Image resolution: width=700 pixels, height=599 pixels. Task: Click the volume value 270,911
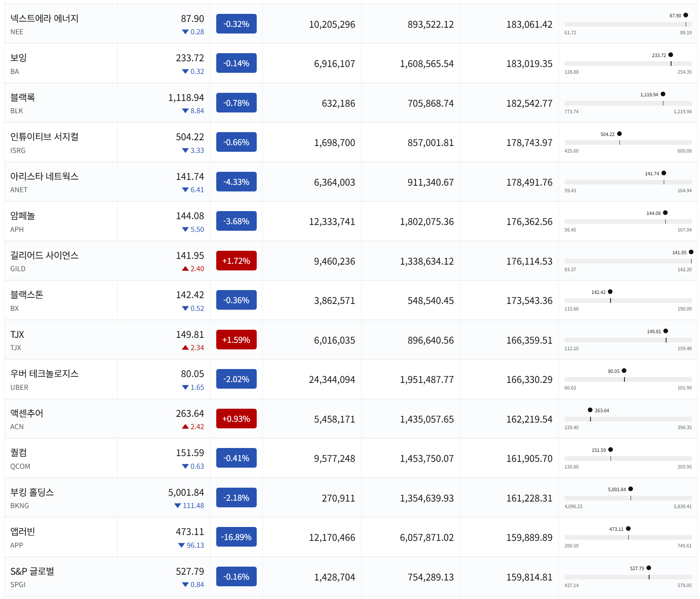tap(338, 498)
